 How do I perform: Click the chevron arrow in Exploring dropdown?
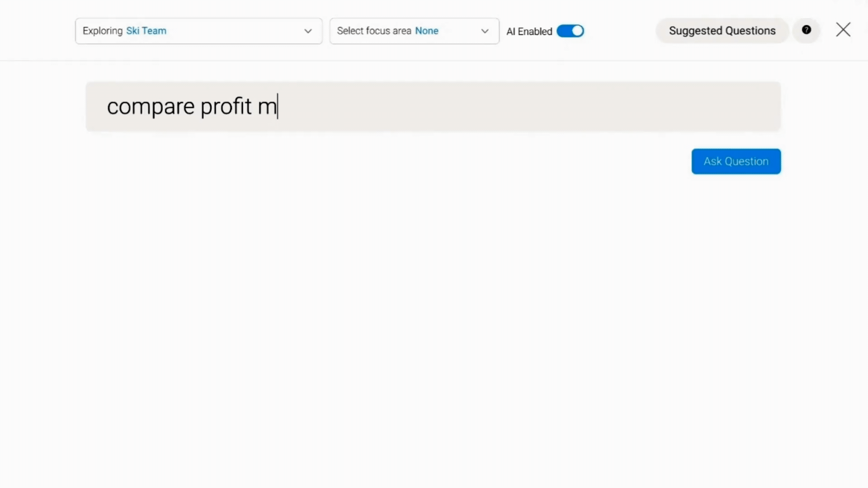(x=308, y=31)
